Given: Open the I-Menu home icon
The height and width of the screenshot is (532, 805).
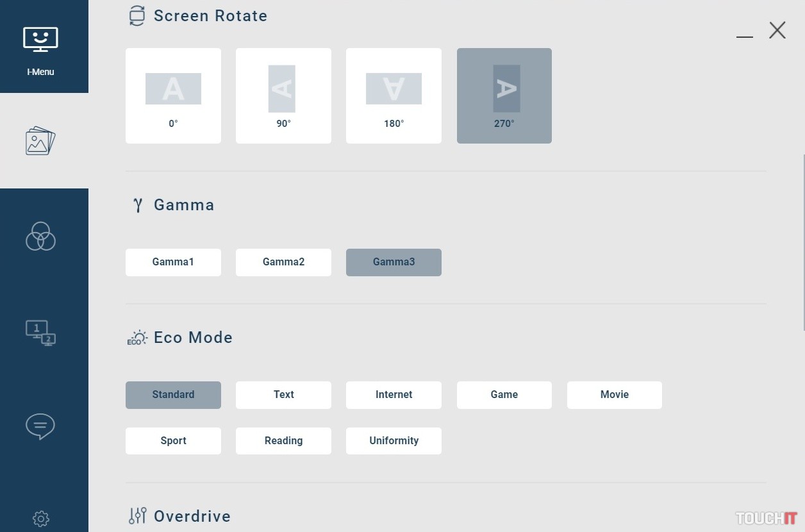Looking at the screenshot, I should pyautogui.click(x=41, y=46).
